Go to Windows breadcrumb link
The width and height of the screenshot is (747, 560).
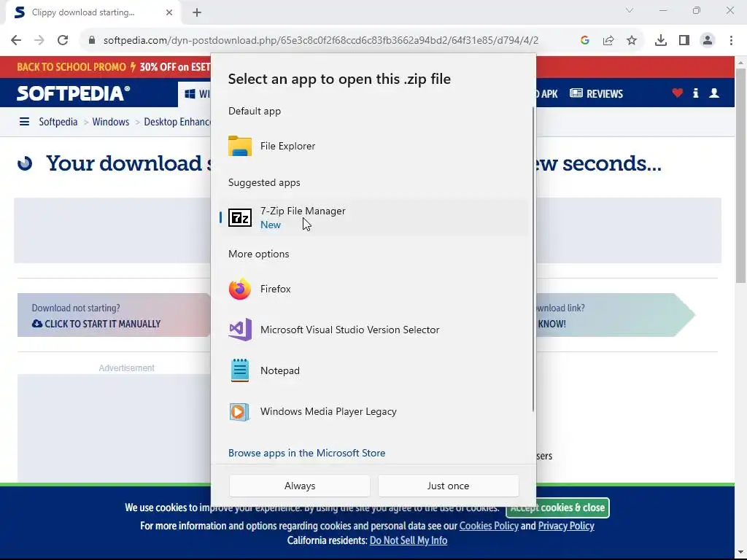point(111,122)
